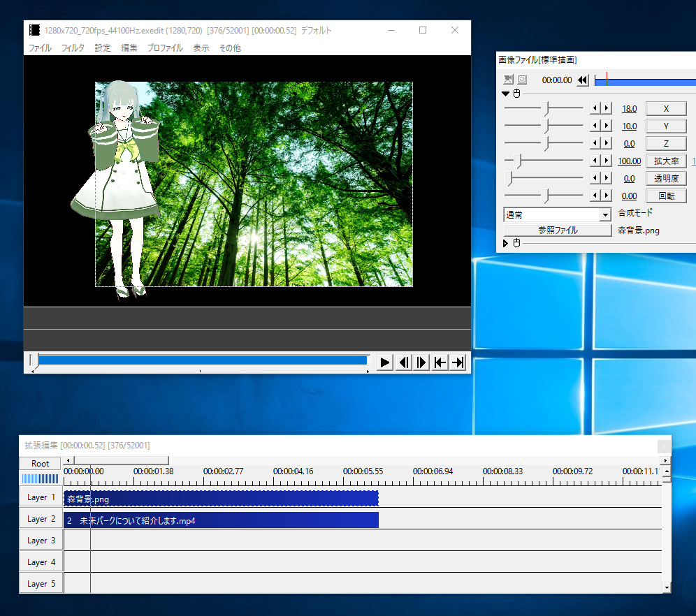Image resolution: width=696 pixels, height=616 pixels.
Task: Click the 拡大率 button
Action: coord(666,161)
